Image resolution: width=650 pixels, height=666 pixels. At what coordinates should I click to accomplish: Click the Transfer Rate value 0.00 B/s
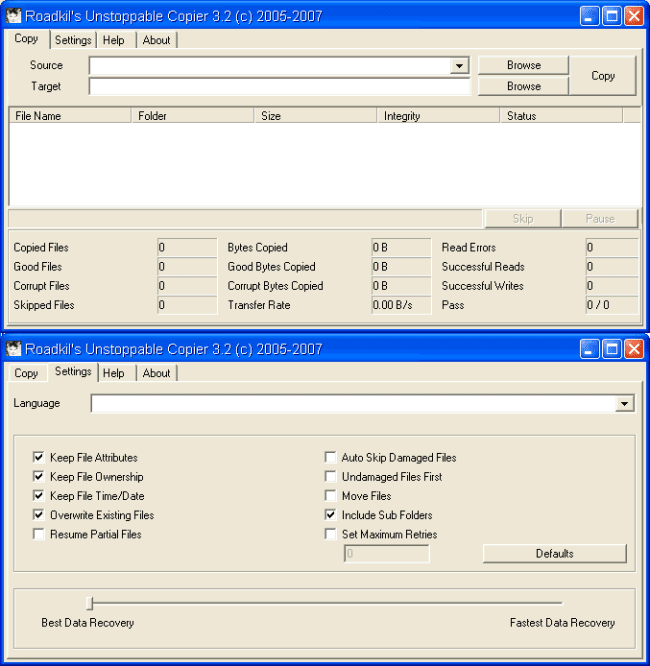coord(401,305)
